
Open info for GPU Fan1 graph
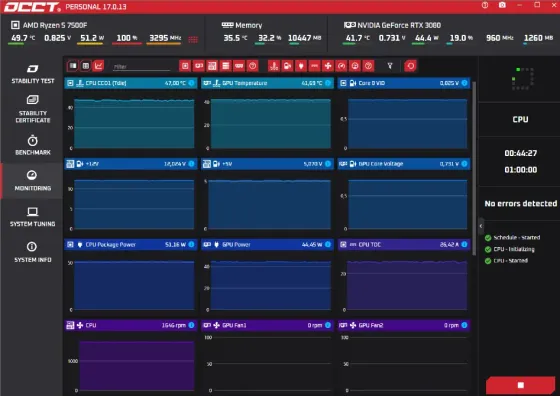coord(328,325)
